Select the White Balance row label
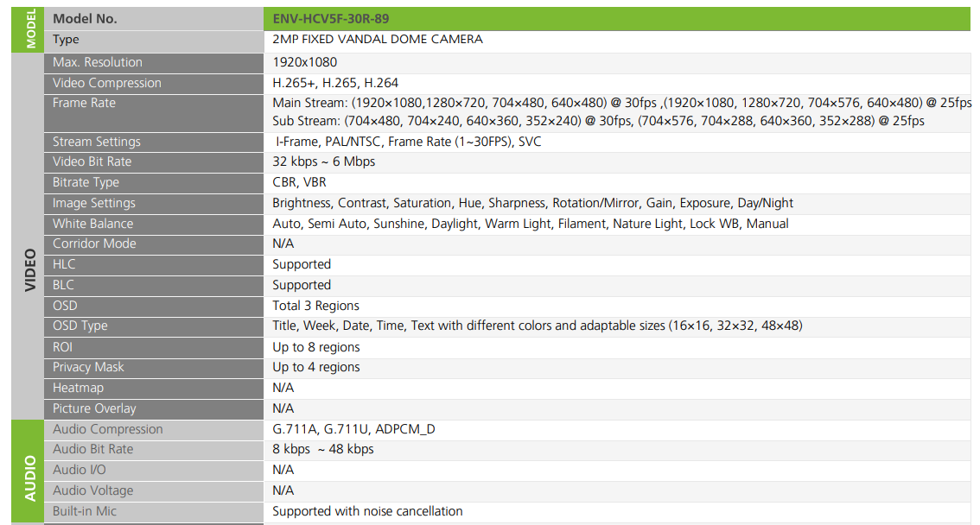This screenshot has height=525, width=980. [x=92, y=224]
